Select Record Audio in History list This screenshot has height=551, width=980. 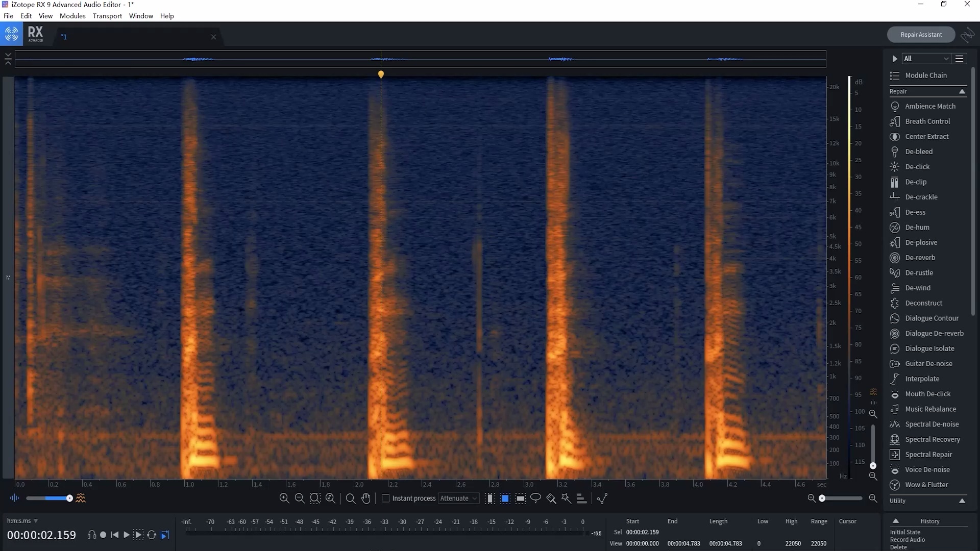(908, 540)
